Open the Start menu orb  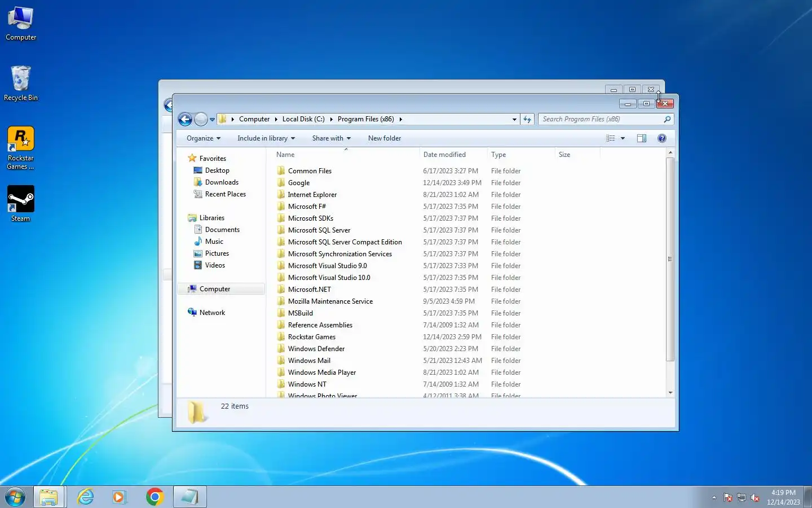point(15,497)
